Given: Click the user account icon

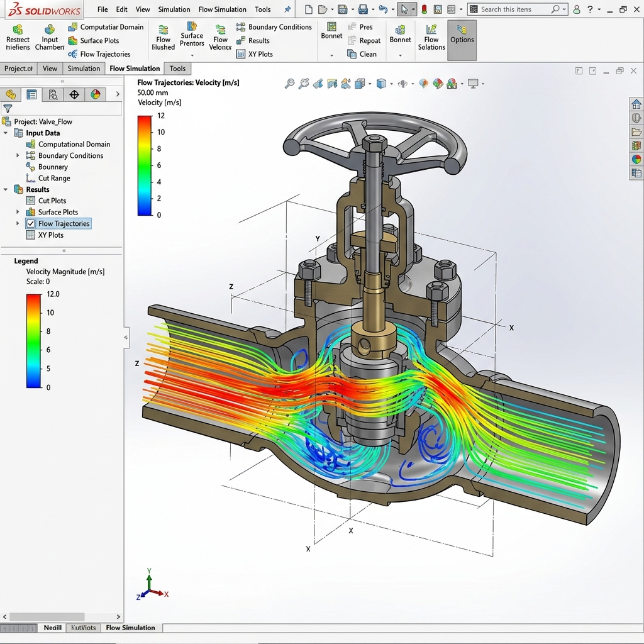Looking at the screenshot, I should pos(577,9).
